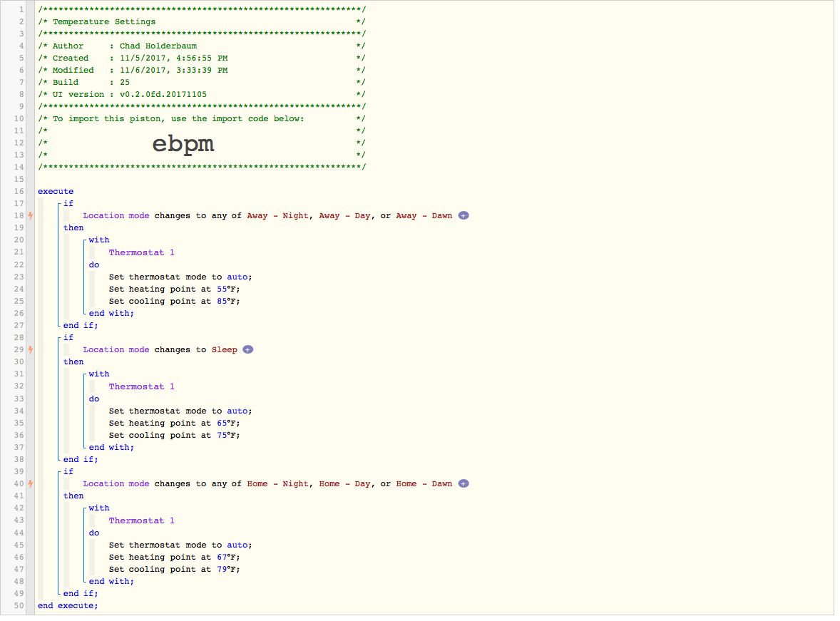Click 'do' keyword on line 33

(94, 399)
